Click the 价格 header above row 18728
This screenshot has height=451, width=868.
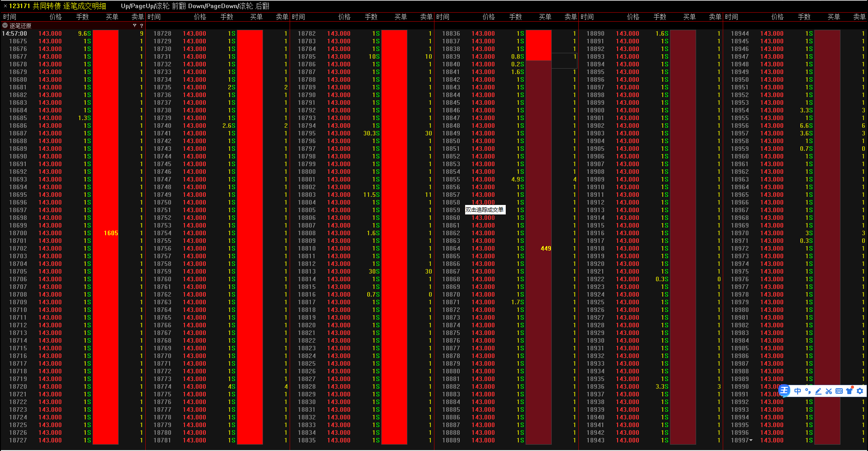pyautogui.click(x=200, y=17)
